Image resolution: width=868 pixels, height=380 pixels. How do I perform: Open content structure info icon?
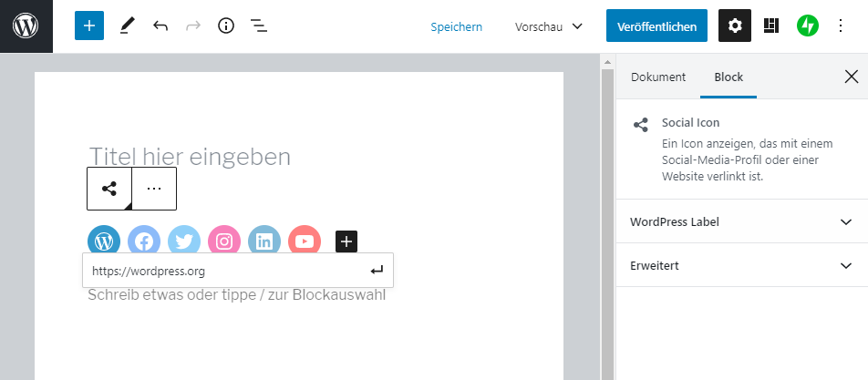pyautogui.click(x=226, y=26)
